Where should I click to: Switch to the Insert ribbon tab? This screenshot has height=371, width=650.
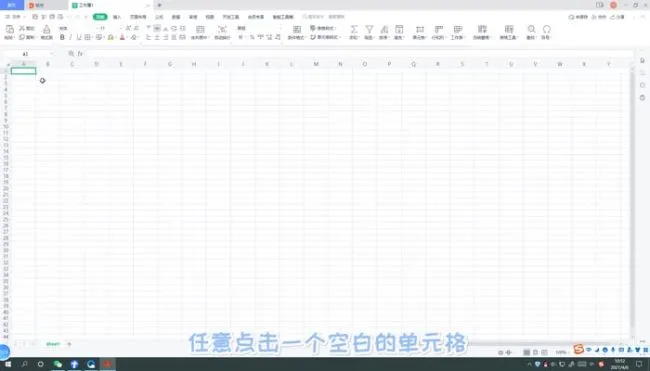(117, 17)
